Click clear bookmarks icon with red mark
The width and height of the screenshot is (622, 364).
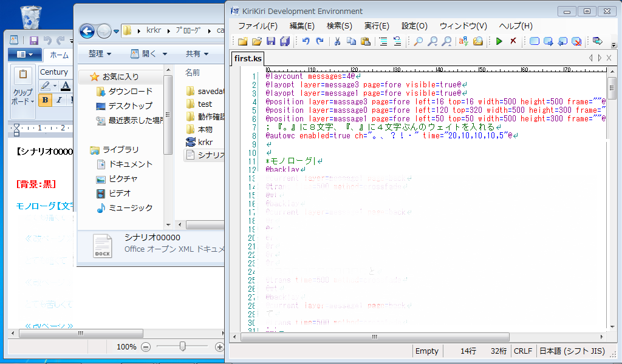pos(577,41)
